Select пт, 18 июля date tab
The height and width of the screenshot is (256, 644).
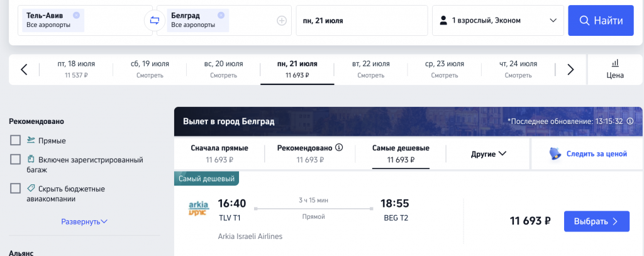pos(76,69)
